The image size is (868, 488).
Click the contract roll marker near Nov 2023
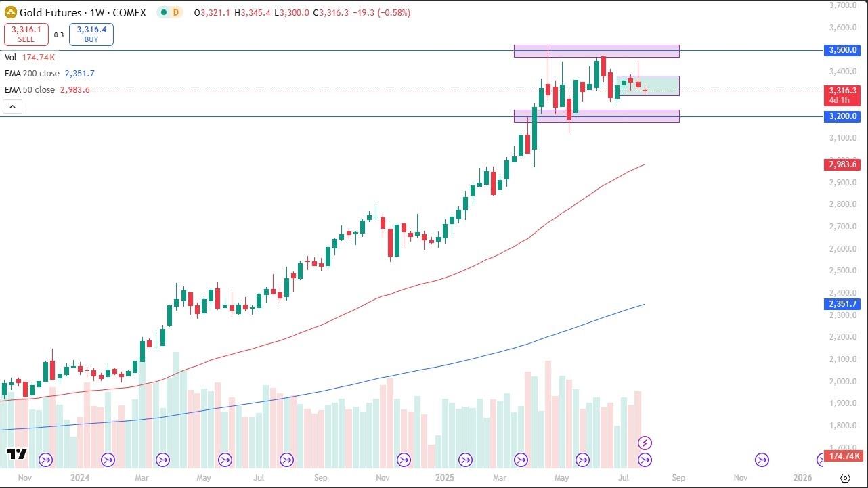[x=46, y=460]
